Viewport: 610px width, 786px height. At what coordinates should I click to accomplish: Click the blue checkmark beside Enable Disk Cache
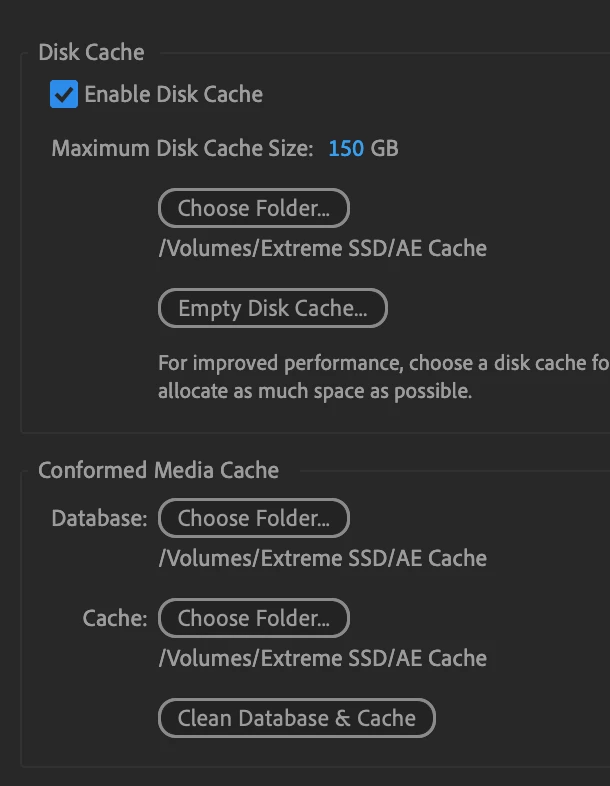(64, 95)
